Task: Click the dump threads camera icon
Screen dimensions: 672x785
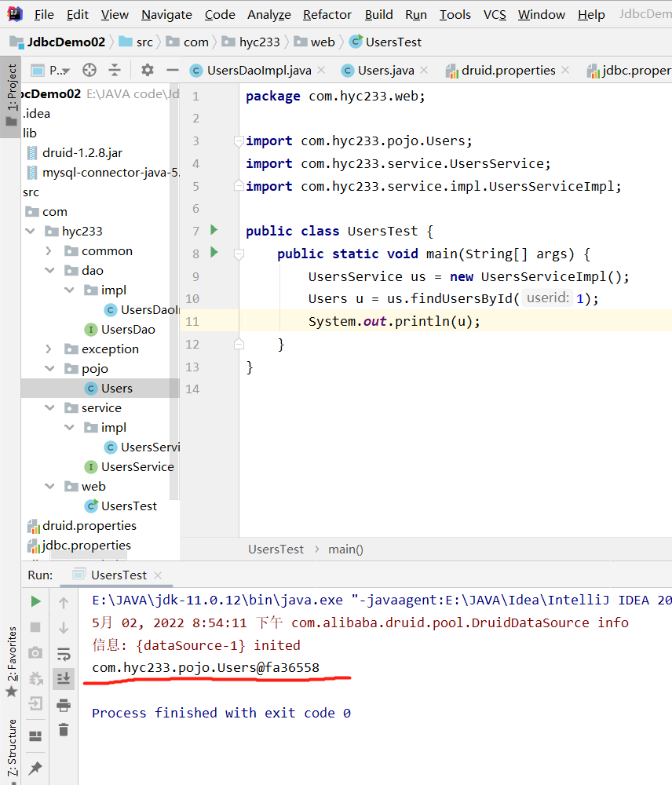Action: coord(35,652)
